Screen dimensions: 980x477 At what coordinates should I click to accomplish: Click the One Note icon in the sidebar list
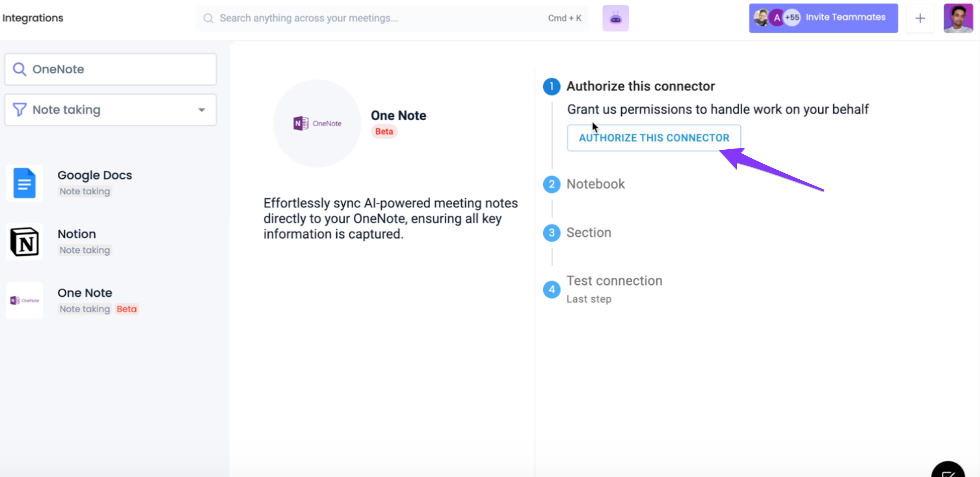[x=24, y=300]
